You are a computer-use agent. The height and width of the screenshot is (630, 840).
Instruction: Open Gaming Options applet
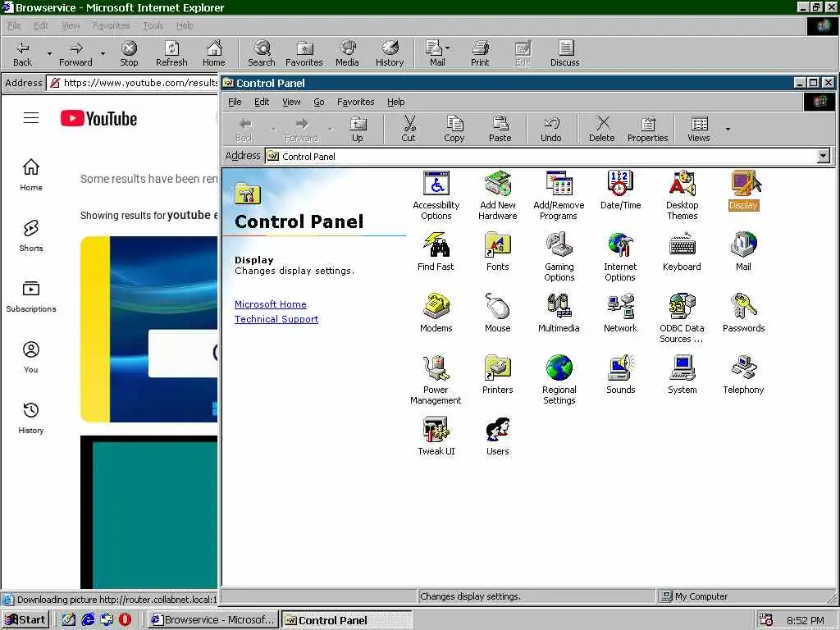coord(559,257)
